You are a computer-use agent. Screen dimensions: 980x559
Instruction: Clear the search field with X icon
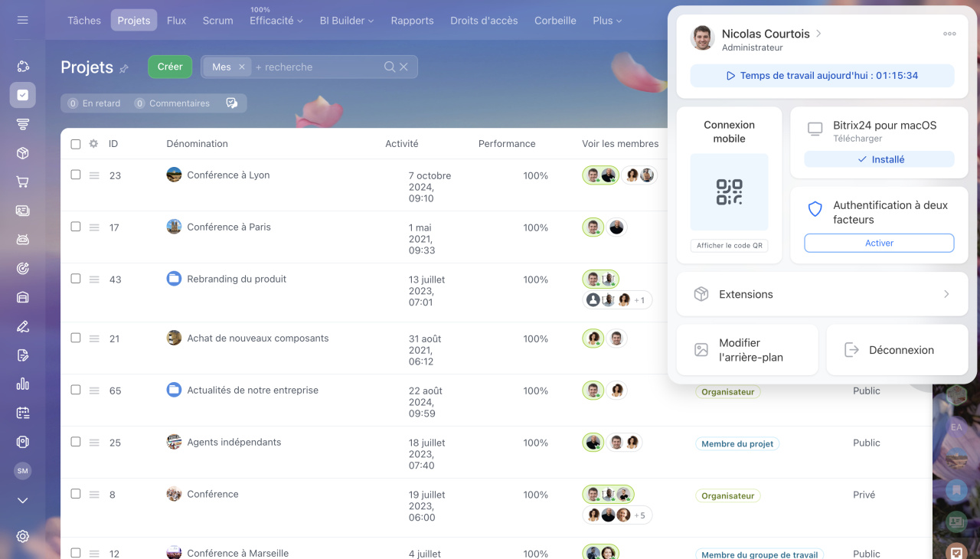[x=404, y=67]
